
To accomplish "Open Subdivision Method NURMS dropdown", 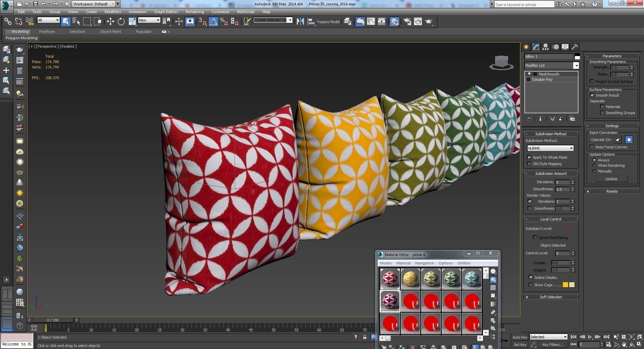I will coord(550,148).
